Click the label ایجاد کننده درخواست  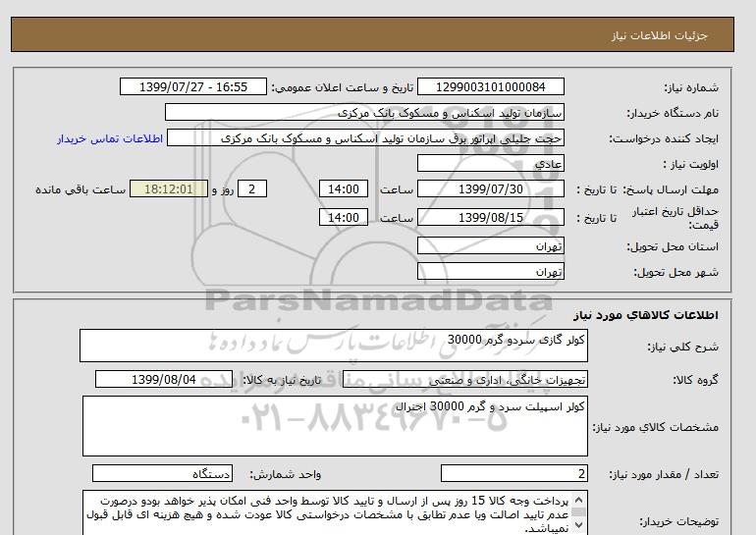[664, 139]
